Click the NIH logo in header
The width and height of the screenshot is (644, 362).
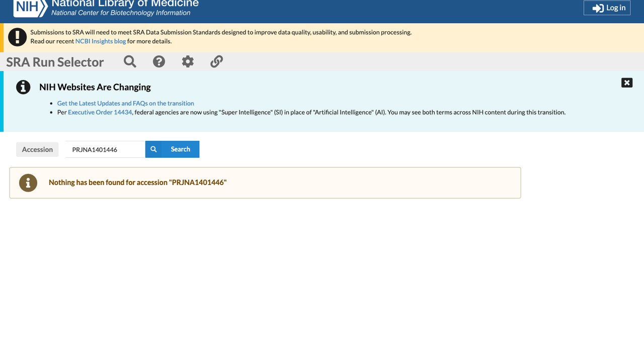pos(31,8)
